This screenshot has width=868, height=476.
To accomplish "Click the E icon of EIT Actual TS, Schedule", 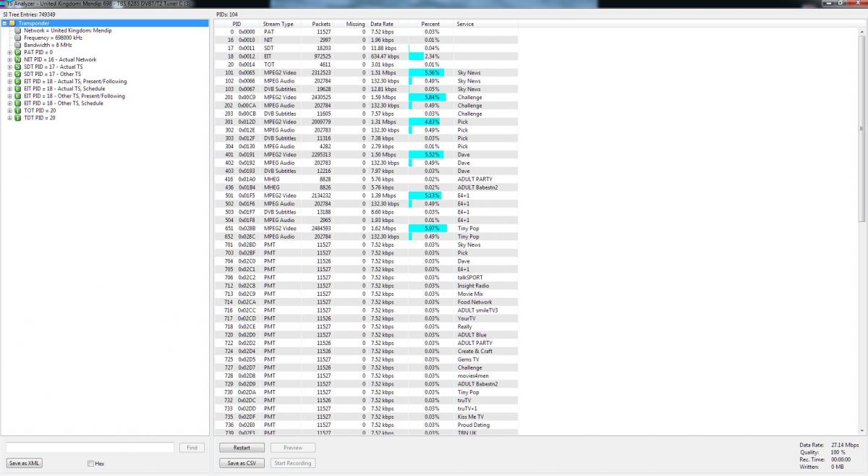I will (x=18, y=88).
